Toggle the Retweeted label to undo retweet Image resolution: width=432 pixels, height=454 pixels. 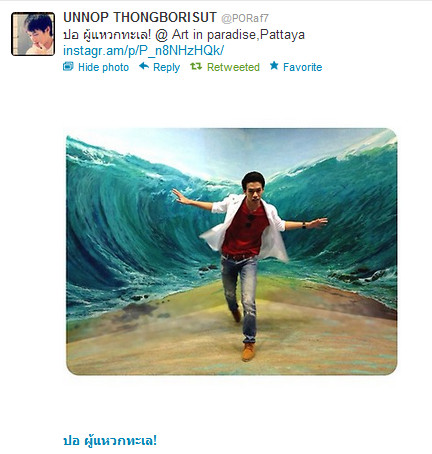[233, 67]
